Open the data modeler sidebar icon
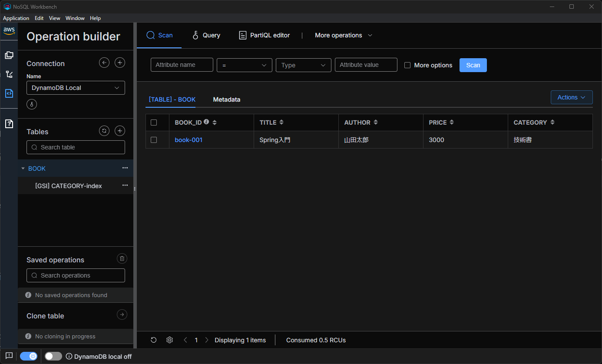 [9, 55]
